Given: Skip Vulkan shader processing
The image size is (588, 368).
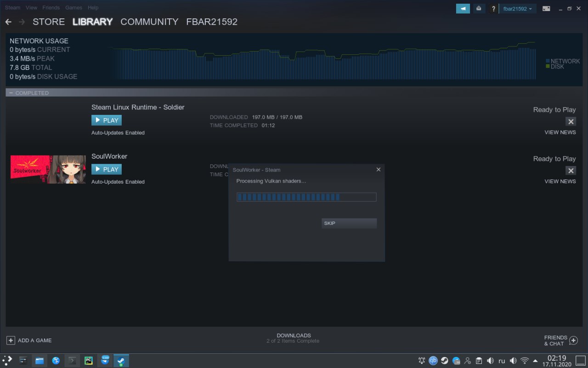Looking at the screenshot, I should [349, 223].
